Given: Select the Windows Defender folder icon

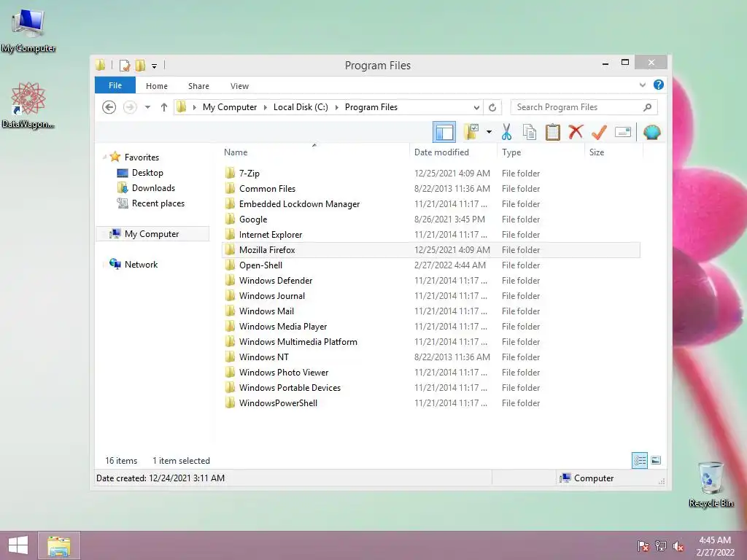Looking at the screenshot, I should (230, 280).
